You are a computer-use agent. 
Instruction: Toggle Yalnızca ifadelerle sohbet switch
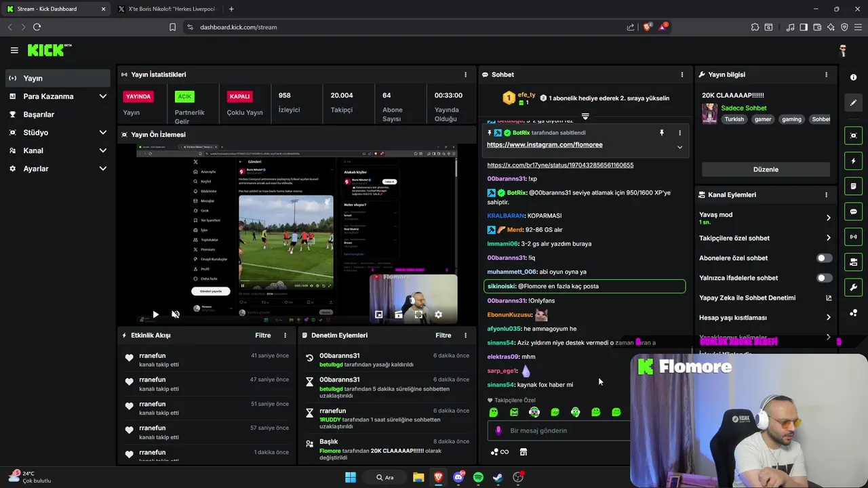824,278
